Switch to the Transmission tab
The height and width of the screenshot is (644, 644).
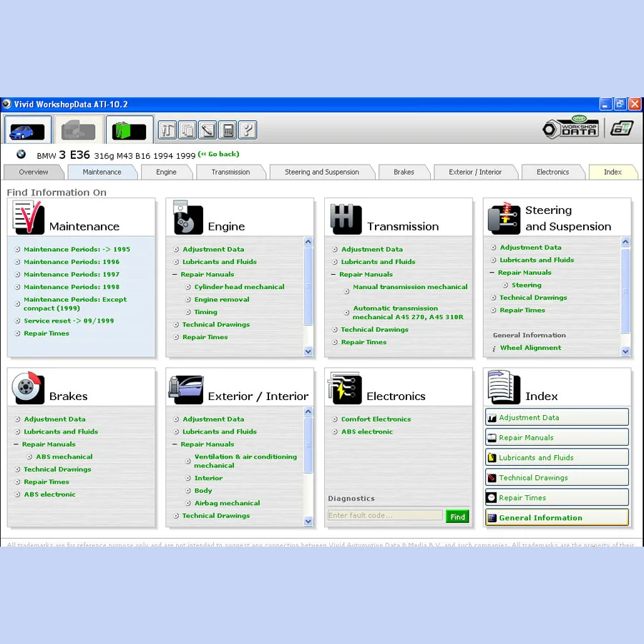(x=230, y=172)
